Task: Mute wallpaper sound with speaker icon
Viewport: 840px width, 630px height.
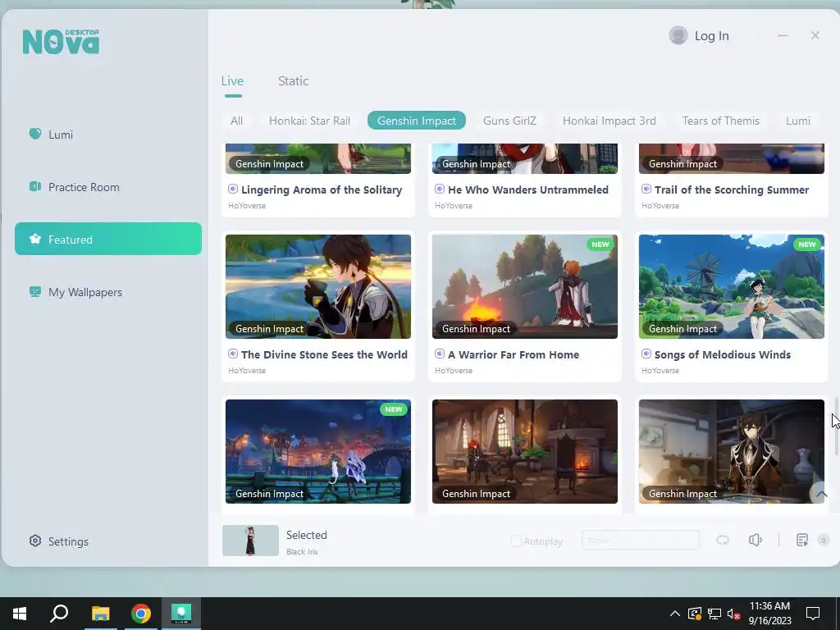Action: coord(756,540)
